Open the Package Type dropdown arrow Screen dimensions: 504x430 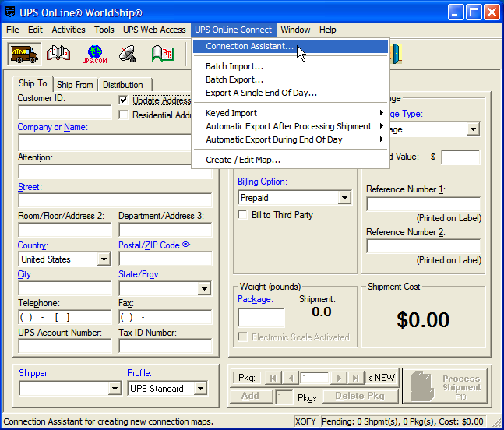click(x=473, y=129)
